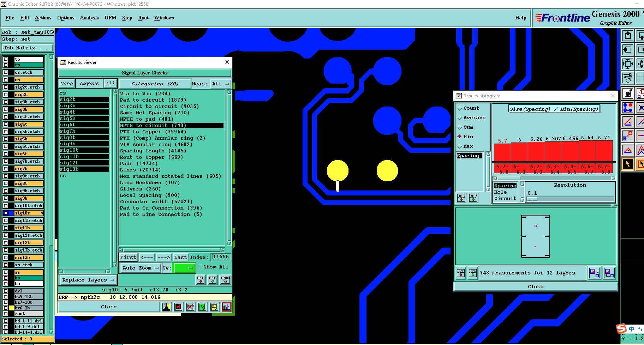
Task: Click Close button in Results viewer
Action: (109, 307)
